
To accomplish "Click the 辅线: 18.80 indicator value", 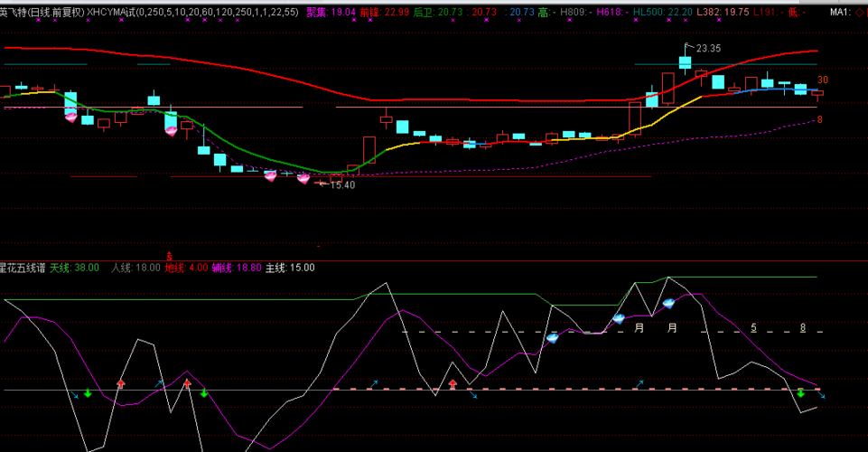I will click(237, 268).
